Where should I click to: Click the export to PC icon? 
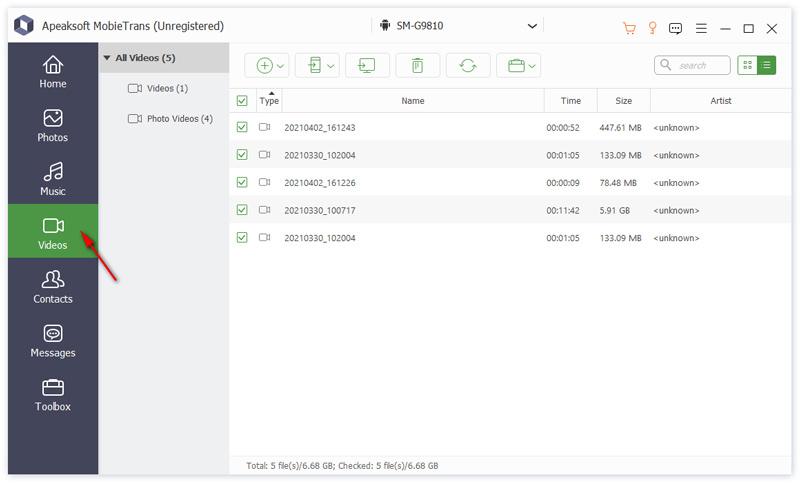367,65
